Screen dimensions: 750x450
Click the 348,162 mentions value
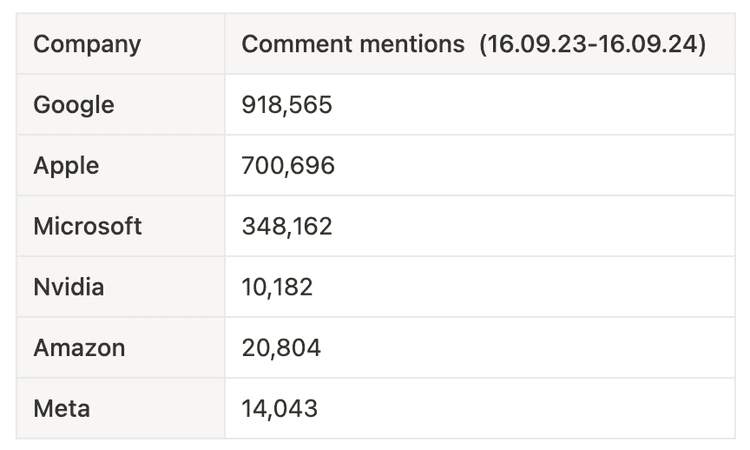click(x=287, y=226)
